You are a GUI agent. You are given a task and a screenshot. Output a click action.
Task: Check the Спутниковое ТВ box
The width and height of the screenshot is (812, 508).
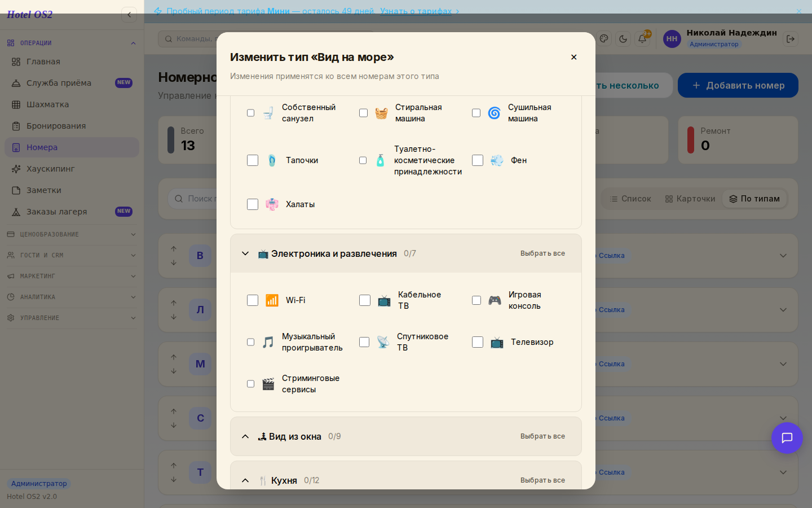pyautogui.click(x=364, y=342)
